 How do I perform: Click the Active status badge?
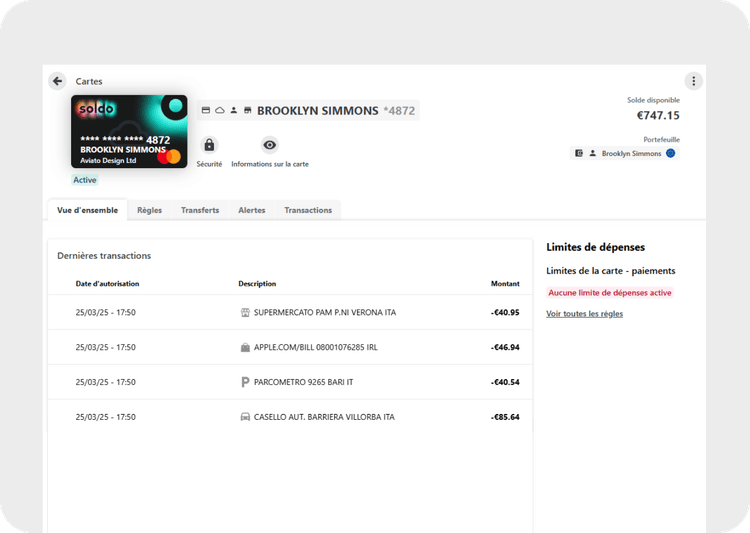85,180
